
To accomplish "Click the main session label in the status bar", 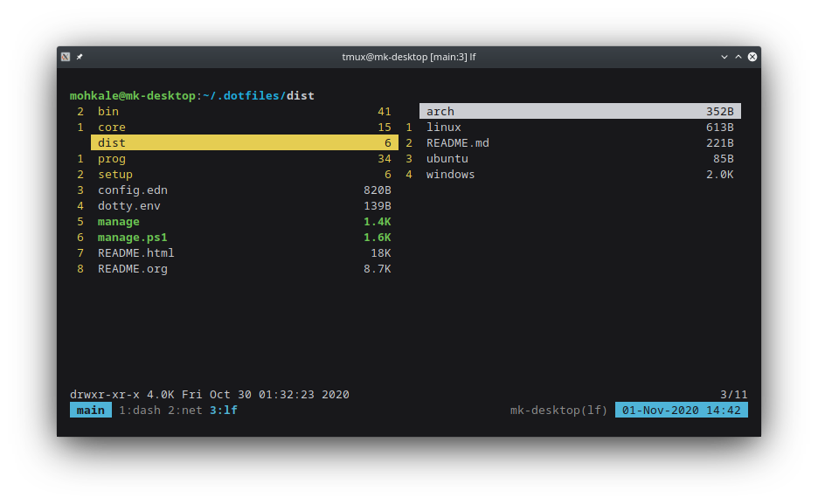I will (x=91, y=411).
